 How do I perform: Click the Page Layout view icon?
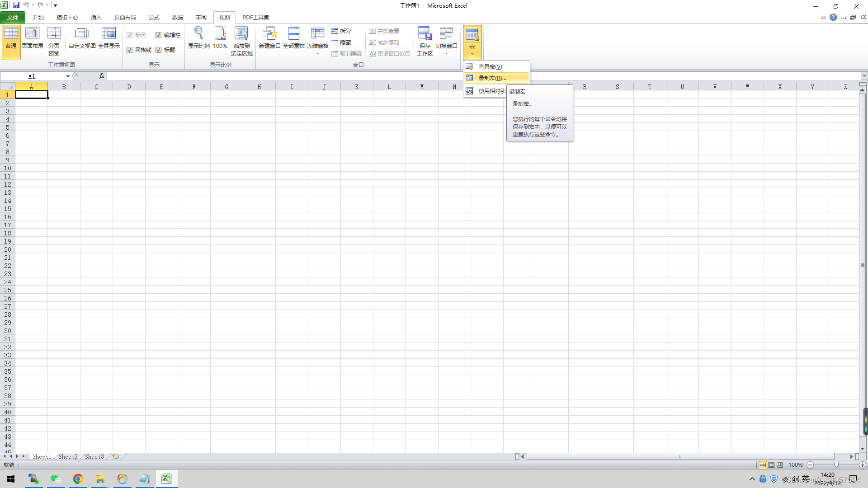[32, 33]
